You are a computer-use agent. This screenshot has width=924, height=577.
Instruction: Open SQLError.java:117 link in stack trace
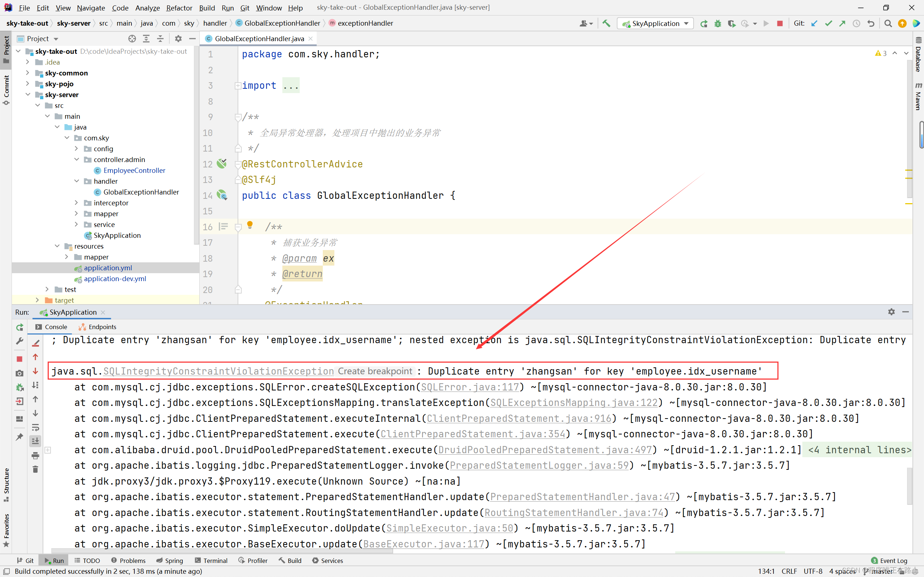pos(470,387)
